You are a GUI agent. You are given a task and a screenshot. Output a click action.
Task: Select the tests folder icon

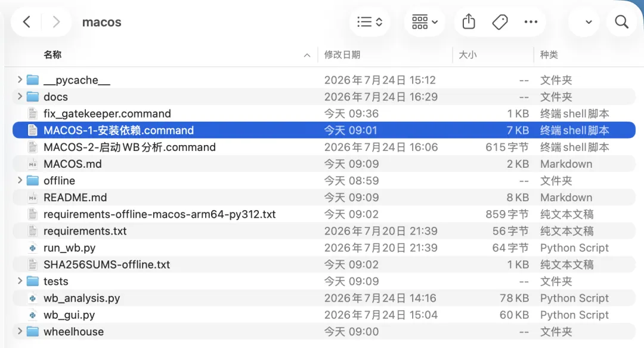click(x=32, y=281)
